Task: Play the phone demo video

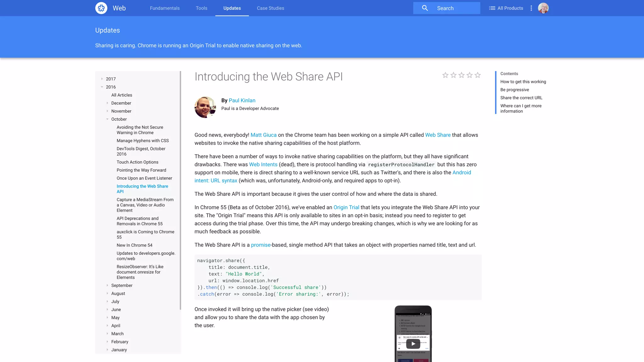Action: point(413,343)
